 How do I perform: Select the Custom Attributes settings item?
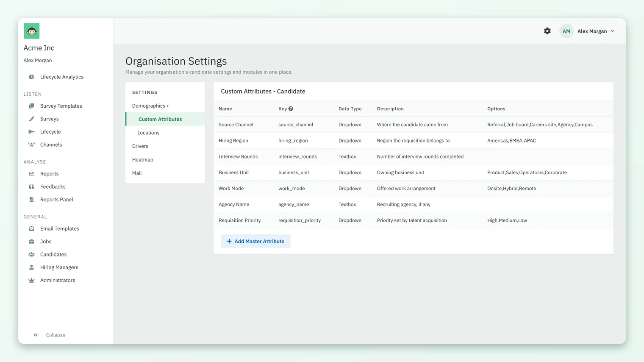[165, 119]
